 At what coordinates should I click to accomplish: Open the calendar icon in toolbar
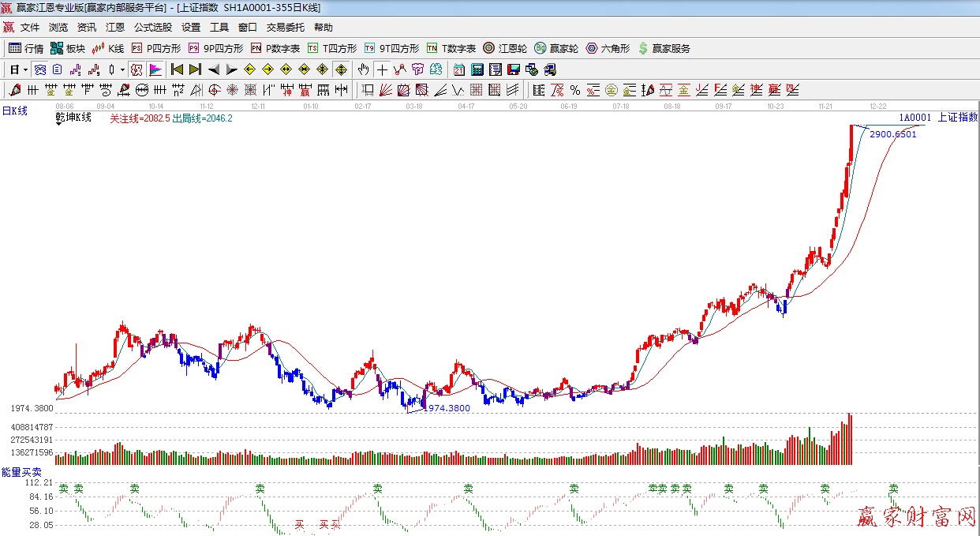(458, 69)
